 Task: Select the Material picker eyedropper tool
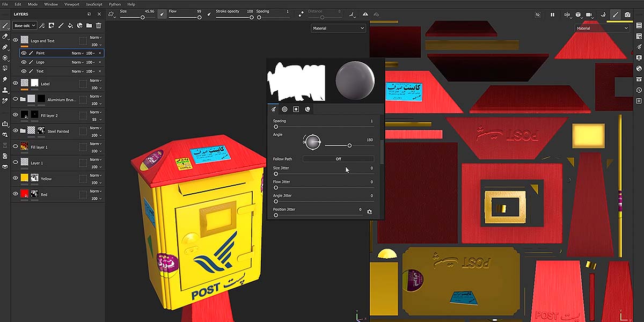pos(5,101)
